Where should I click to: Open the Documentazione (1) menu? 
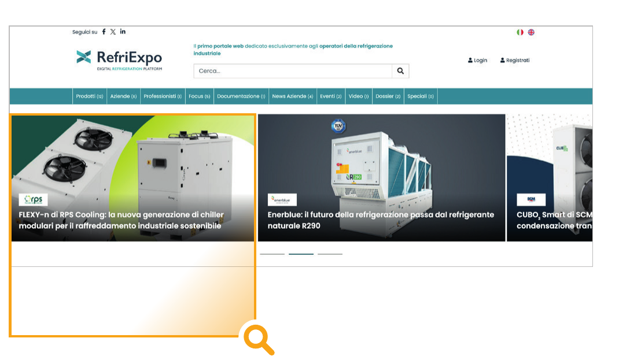(x=241, y=96)
